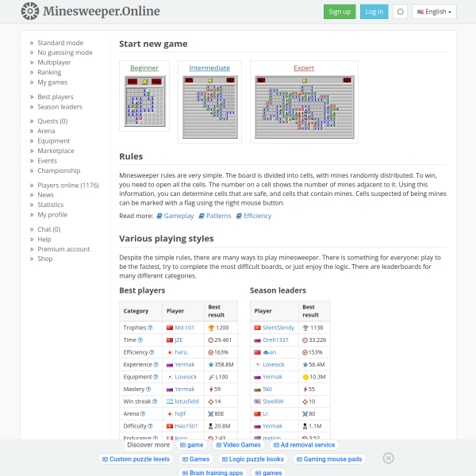Viewport: 476px width, 476px height.
Task: Open season leader SilentSlendy profile
Action: pyautogui.click(x=278, y=328)
